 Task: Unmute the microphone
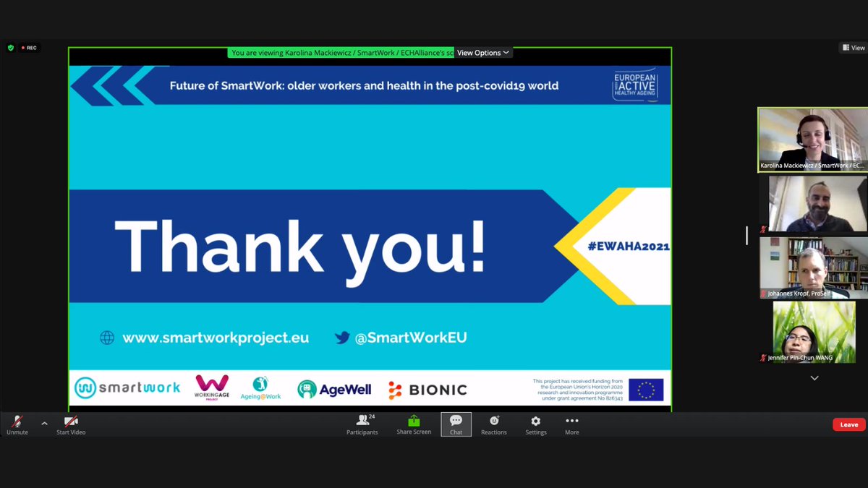coord(17,424)
